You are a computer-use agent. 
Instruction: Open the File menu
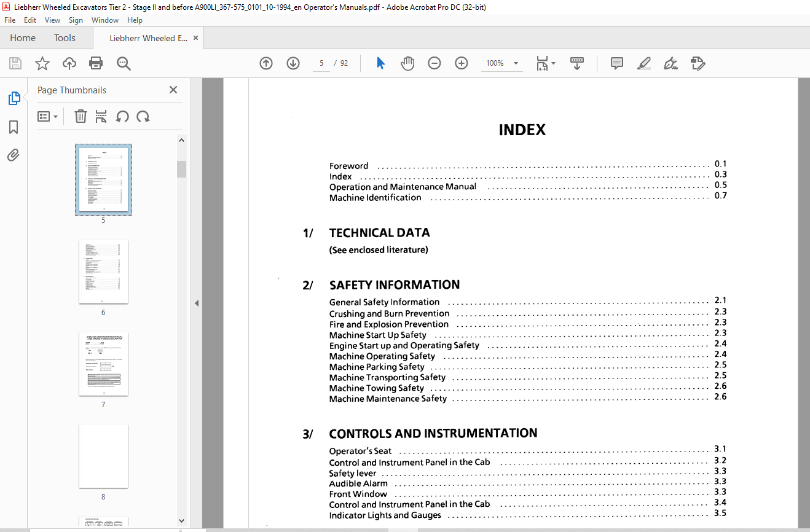(10, 20)
